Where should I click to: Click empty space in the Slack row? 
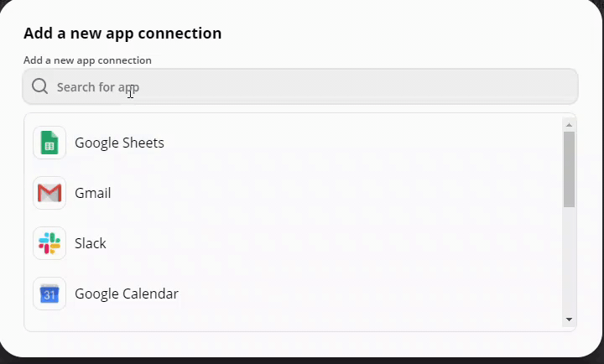(x=331, y=243)
